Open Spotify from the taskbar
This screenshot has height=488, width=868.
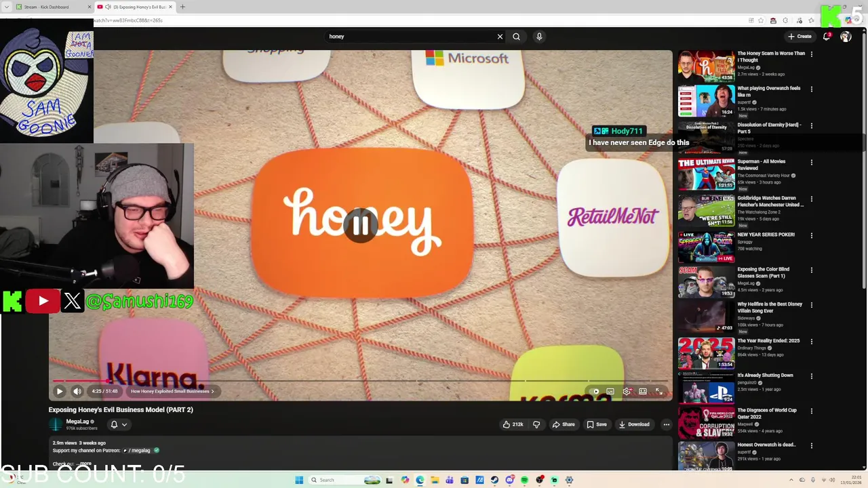click(x=524, y=480)
